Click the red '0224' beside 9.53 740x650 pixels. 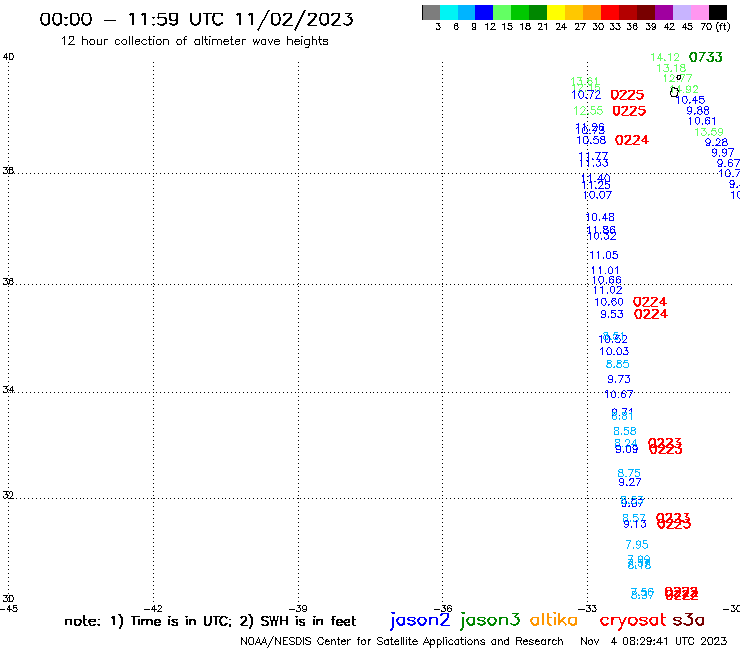pos(651,314)
